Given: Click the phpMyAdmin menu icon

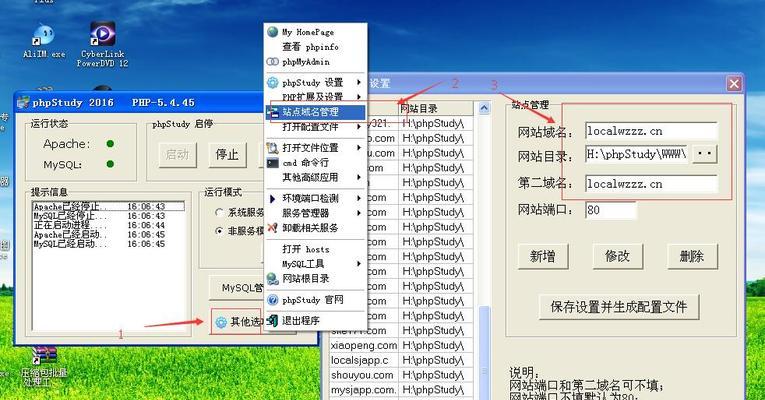Looking at the screenshot, I should [273, 62].
